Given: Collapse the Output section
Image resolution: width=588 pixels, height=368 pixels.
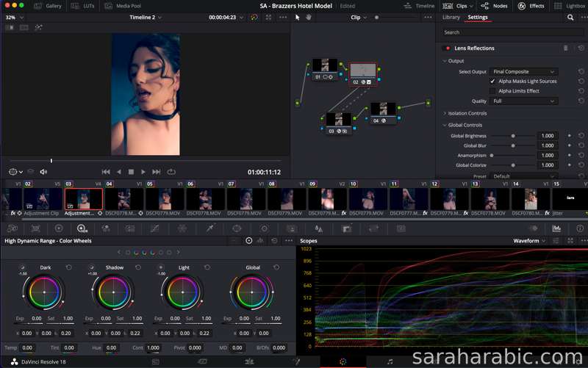Looking at the screenshot, I should [445, 61].
